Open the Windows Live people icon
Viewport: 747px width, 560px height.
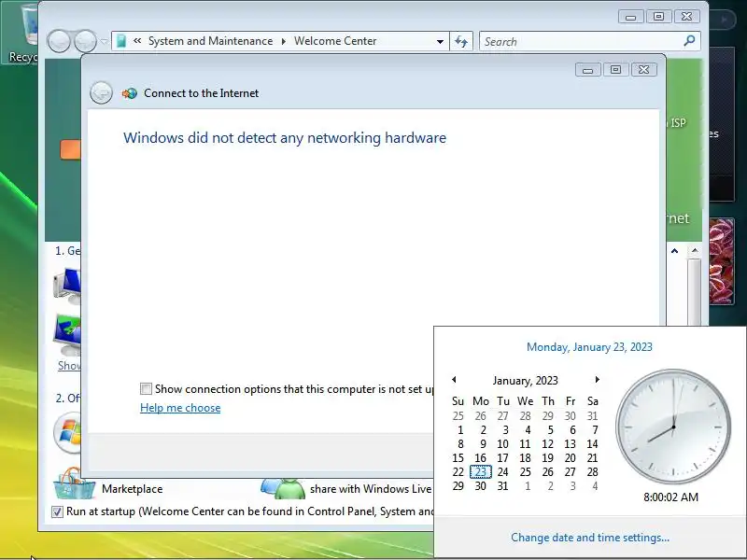pyautogui.click(x=283, y=488)
